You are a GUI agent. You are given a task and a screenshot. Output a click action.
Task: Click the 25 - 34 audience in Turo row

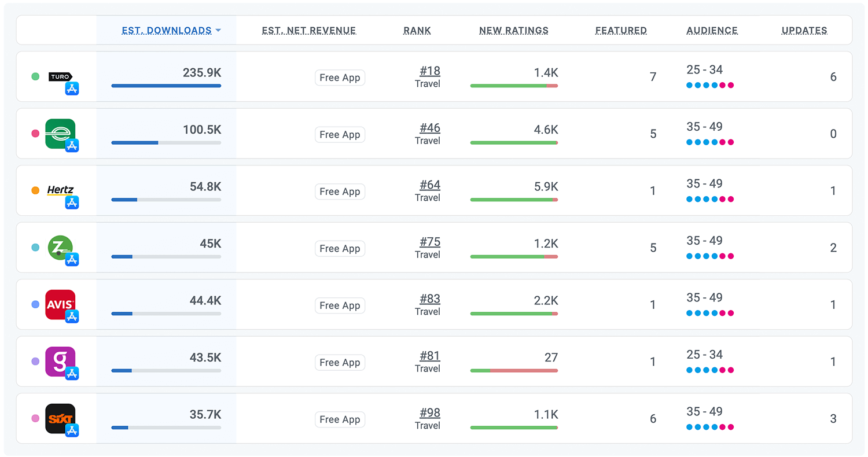point(704,70)
